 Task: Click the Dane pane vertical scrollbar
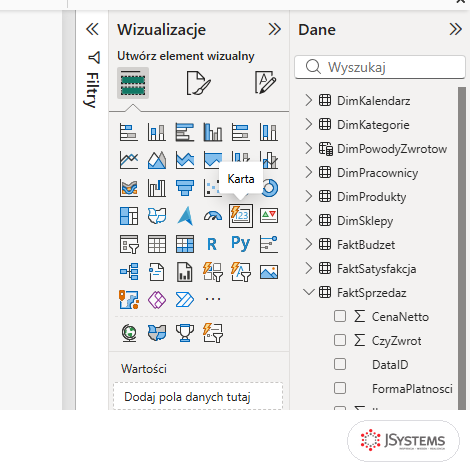(462, 248)
